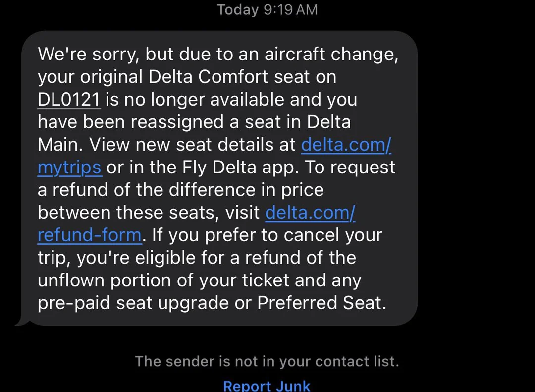Tap the sender not in contact list notice

267,361
